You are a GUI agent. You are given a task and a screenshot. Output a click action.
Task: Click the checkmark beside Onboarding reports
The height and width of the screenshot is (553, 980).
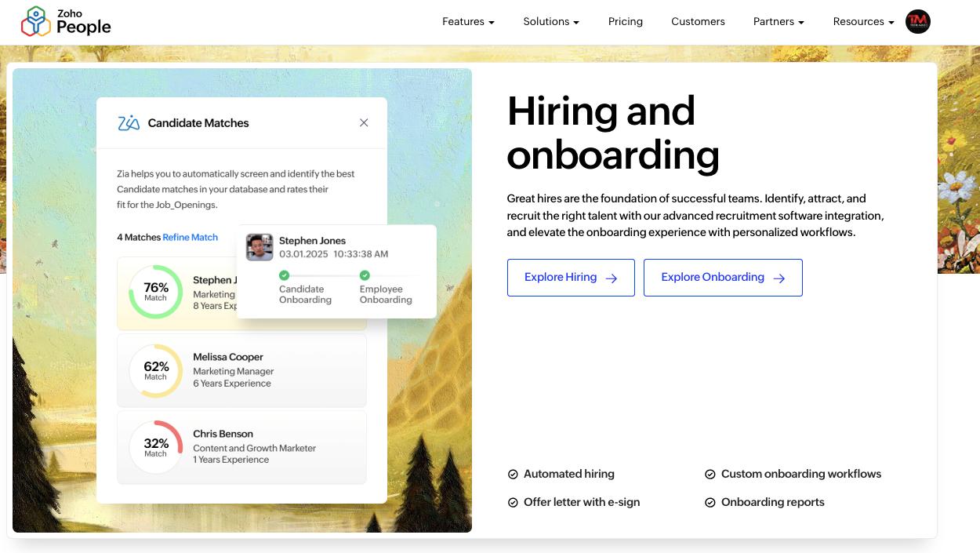coord(710,502)
